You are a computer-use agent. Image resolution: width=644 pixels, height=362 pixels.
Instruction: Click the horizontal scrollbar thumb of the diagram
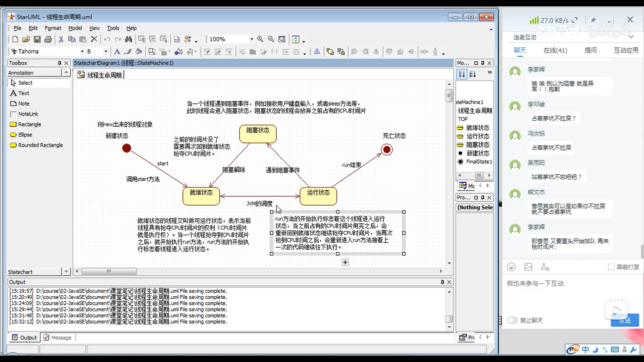tap(109, 271)
